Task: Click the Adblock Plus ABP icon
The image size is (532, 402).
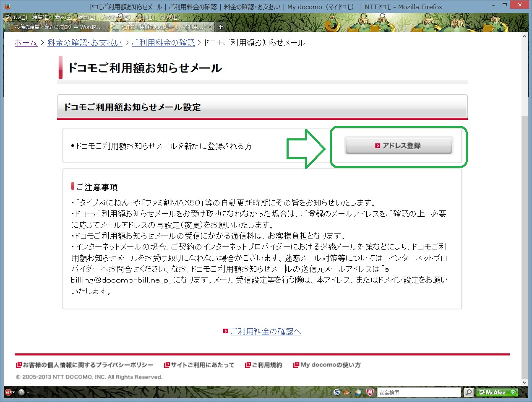Action: 8,392
